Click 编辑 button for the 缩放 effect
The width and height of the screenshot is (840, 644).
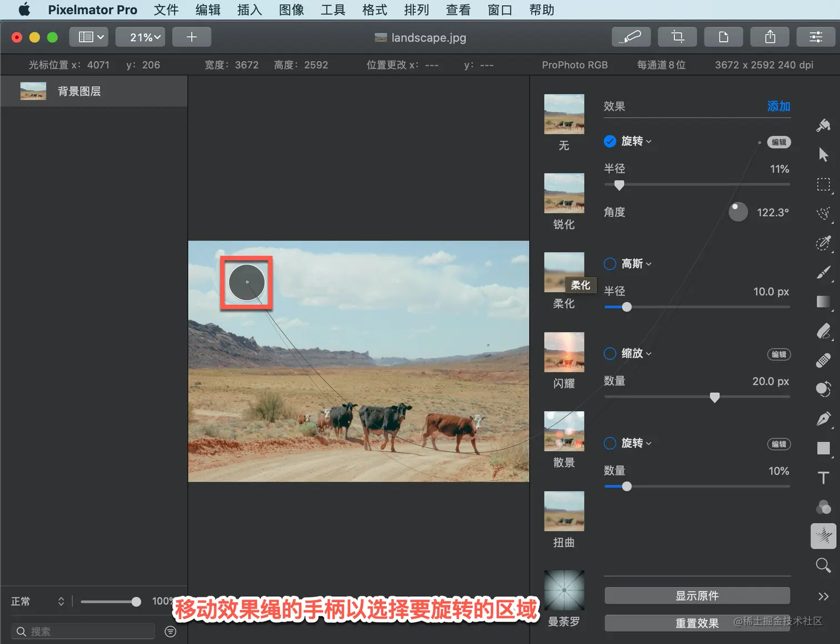[x=779, y=355]
